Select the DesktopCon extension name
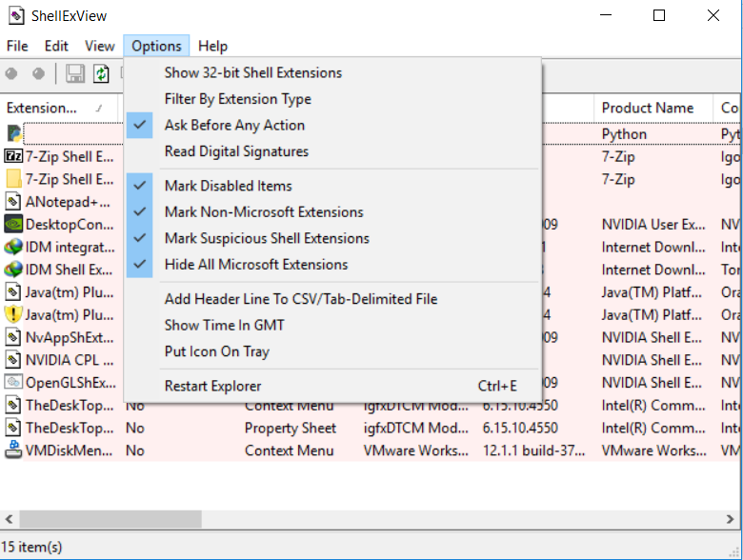Image resolution: width=743 pixels, height=560 pixels. pyautogui.click(x=70, y=224)
